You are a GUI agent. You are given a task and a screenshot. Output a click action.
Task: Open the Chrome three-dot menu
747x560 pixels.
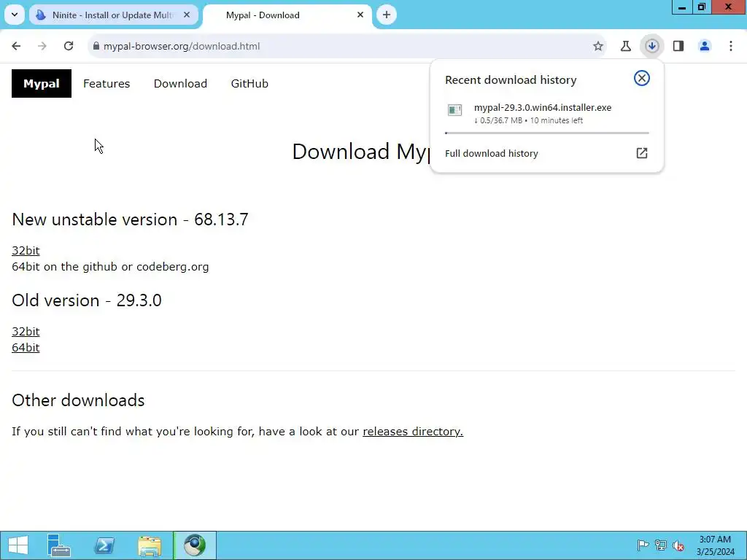[731, 46]
